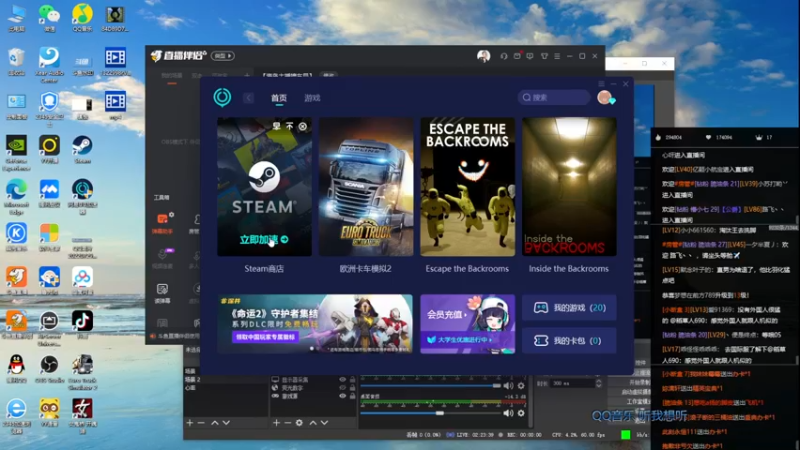Select the Escape the Backrooms game card
This screenshot has width=800, height=450.
coord(467,187)
